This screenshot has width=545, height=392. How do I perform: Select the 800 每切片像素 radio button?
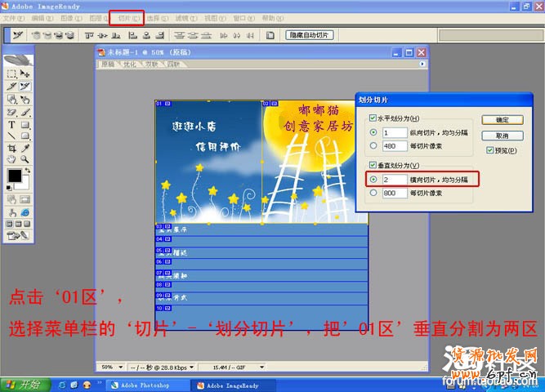(374, 193)
